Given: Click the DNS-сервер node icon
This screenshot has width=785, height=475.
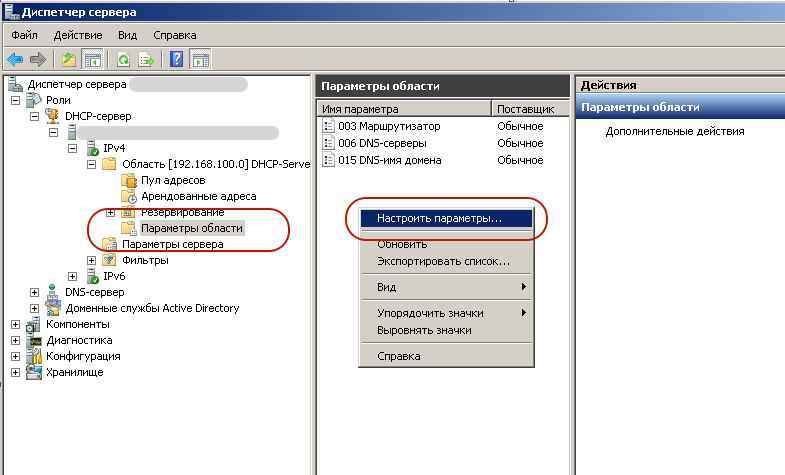Looking at the screenshot, I should 52,292.
